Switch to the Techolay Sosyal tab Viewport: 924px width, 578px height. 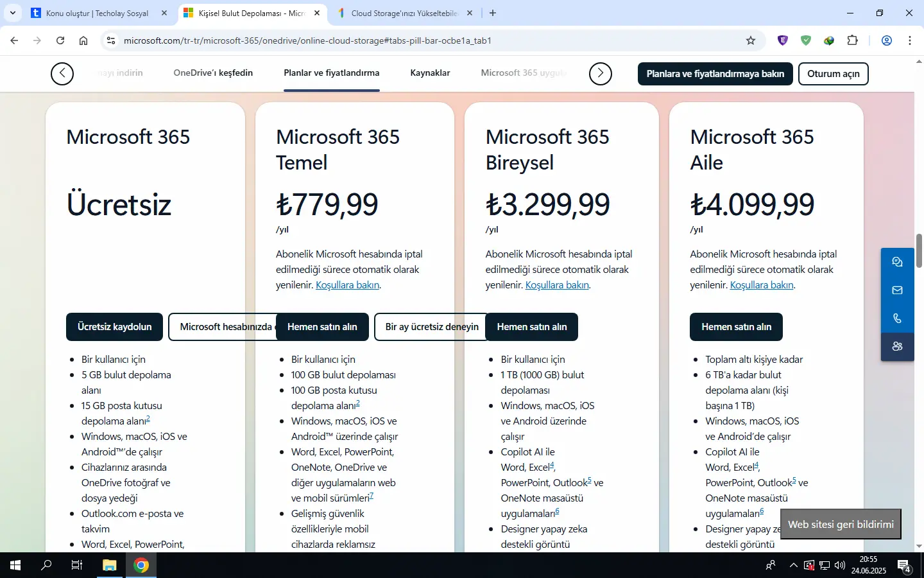pos(98,13)
